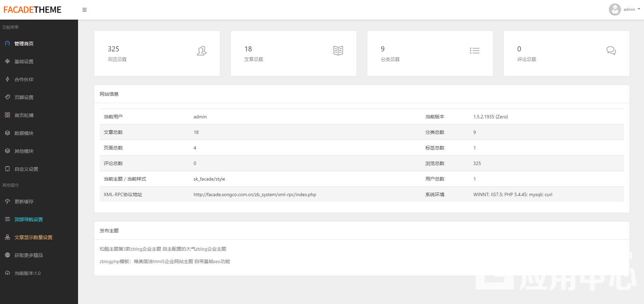Viewport: 644px width, 304px height.
Task: Click the 9 category count on card
Action: [x=383, y=49]
